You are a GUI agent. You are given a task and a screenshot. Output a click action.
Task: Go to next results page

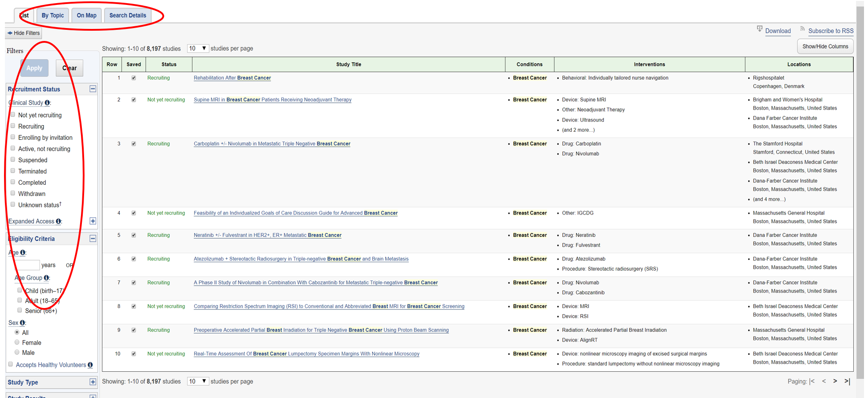835,381
